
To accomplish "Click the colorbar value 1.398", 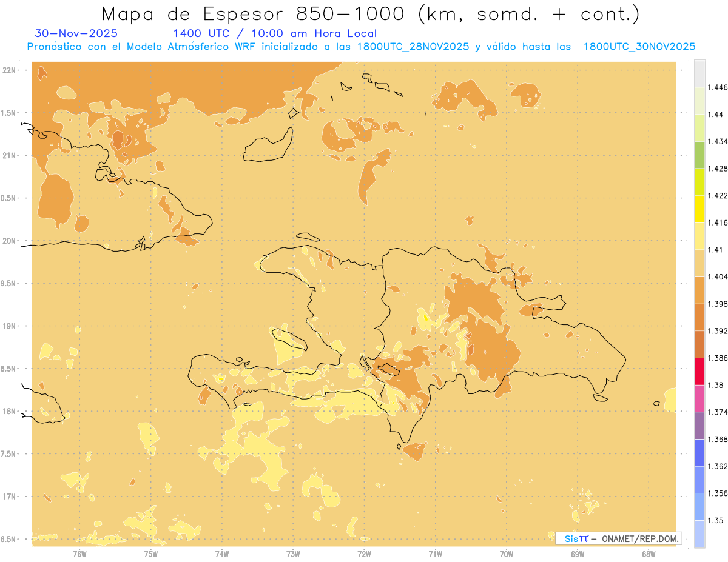I will click(718, 304).
